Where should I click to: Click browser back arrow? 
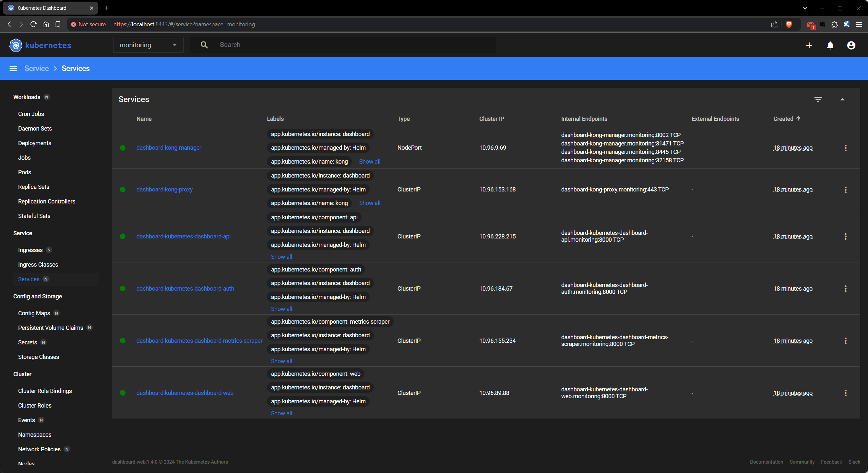(9, 24)
